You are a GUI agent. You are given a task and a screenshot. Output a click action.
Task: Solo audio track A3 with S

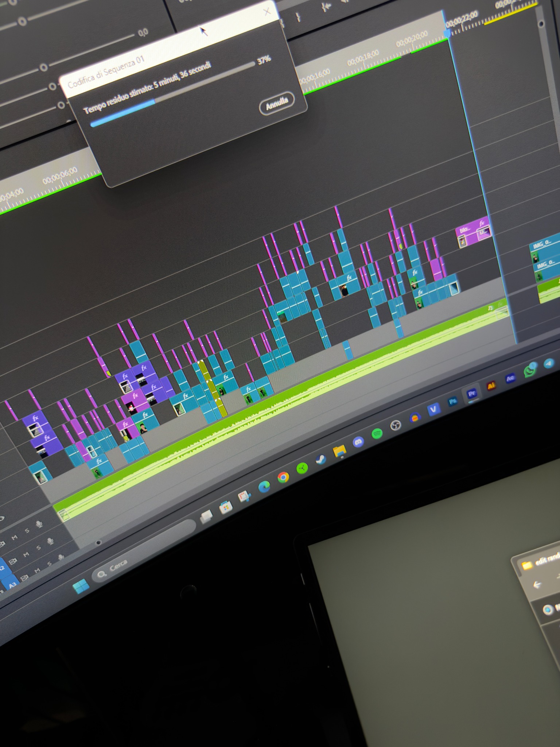[49, 564]
